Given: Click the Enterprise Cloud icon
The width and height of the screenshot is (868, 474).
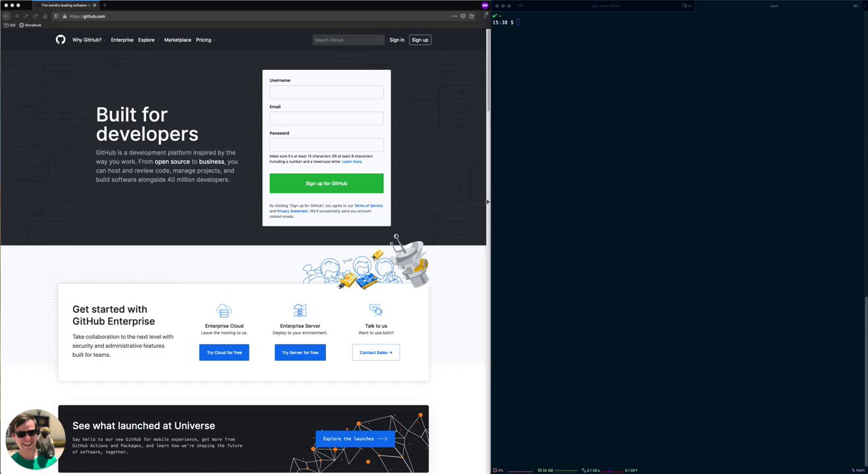Looking at the screenshot, I should (x=224, y=310).
